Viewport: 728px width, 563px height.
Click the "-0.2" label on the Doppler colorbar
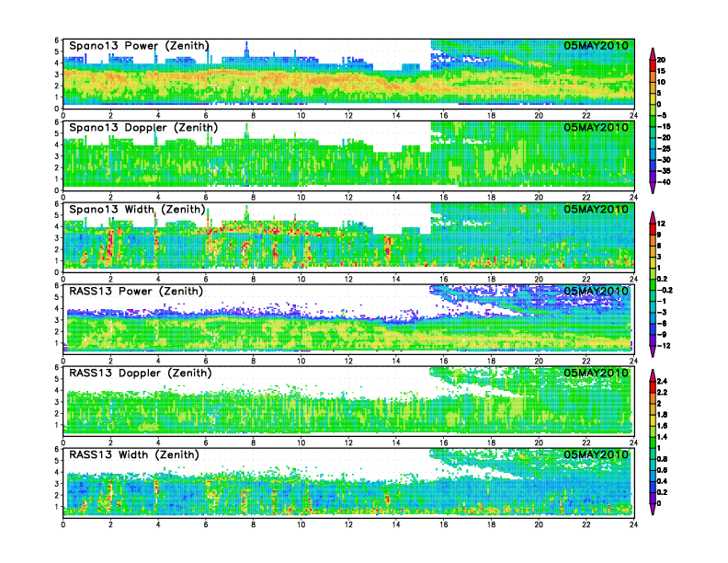(x=665, y=290)
